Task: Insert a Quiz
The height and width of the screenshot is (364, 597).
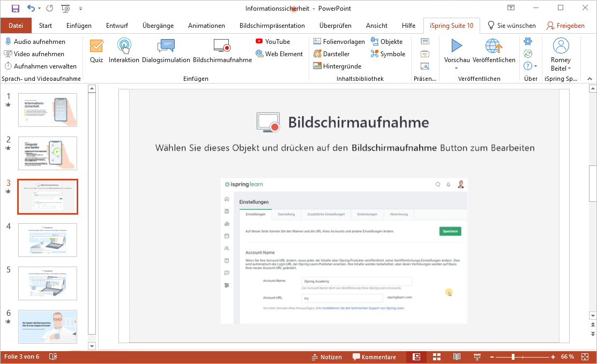Action: tap(96, 51)
